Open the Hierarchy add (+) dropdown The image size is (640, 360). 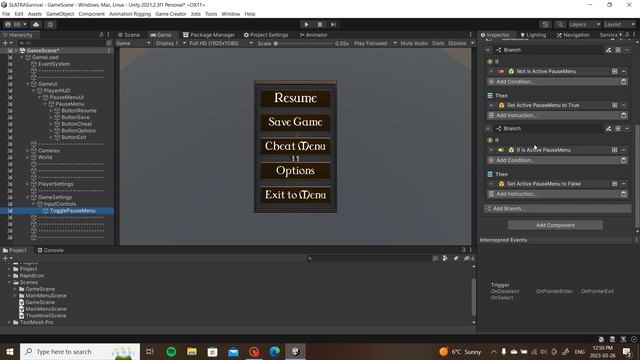[7, 43]
